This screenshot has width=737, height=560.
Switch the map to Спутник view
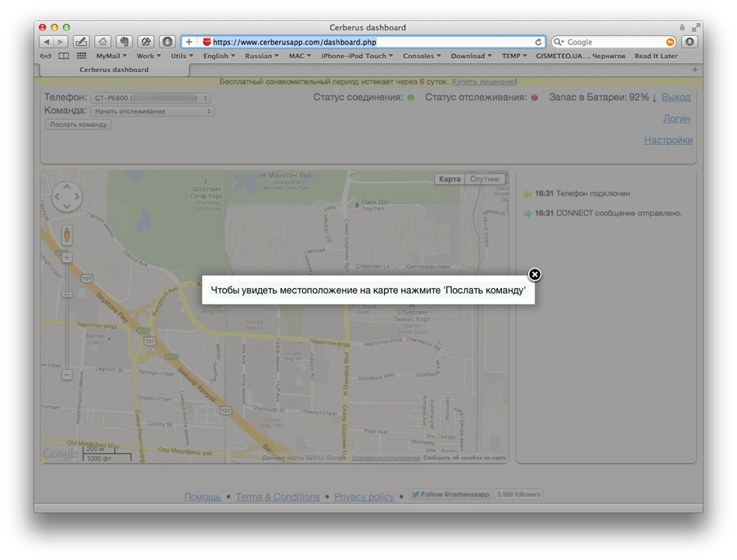(x=484, y=179)
